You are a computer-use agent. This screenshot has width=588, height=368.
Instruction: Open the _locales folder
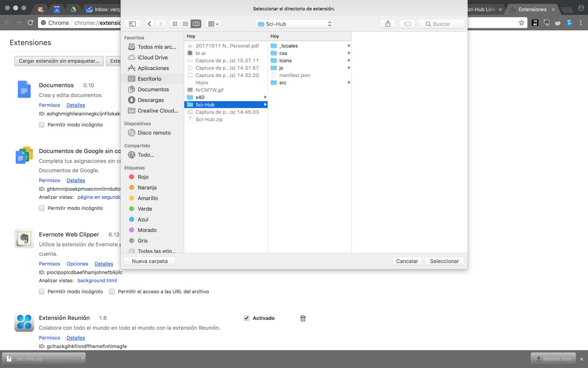pyautogui.click(x=310, y=46)
